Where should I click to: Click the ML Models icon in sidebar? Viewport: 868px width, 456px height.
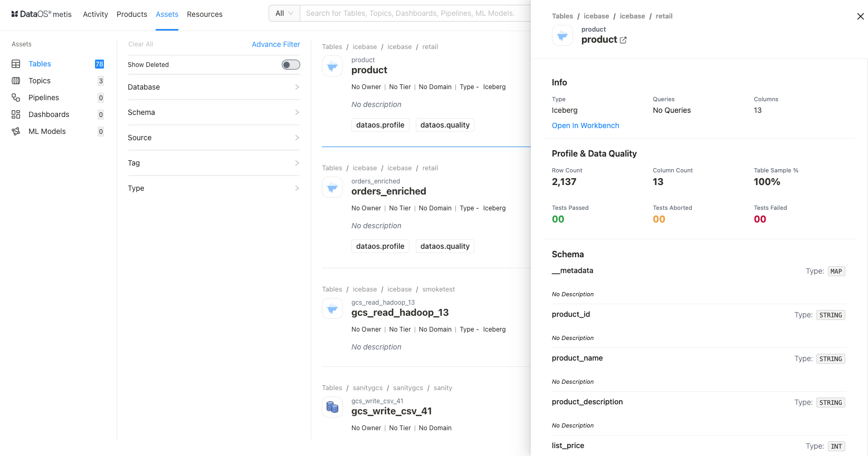16,131
